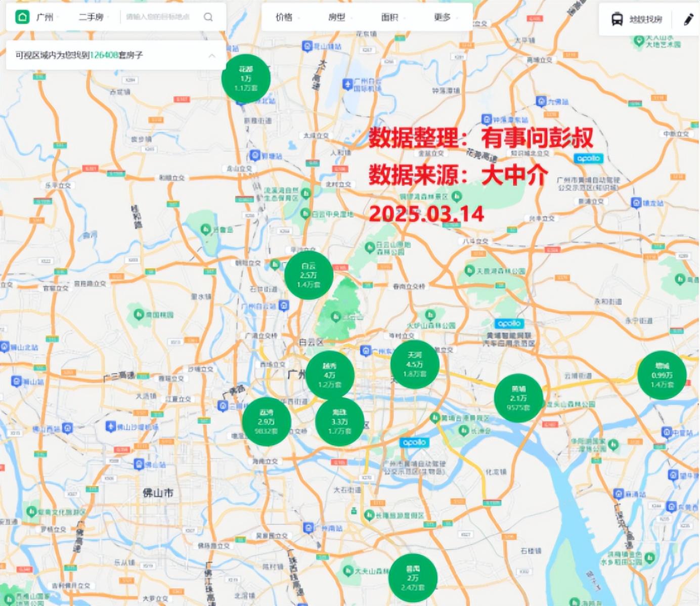The width and height of the screenshot is (700, 606).
Task: Expand the 价格 filter dropdown
Action: click(286, 17)
